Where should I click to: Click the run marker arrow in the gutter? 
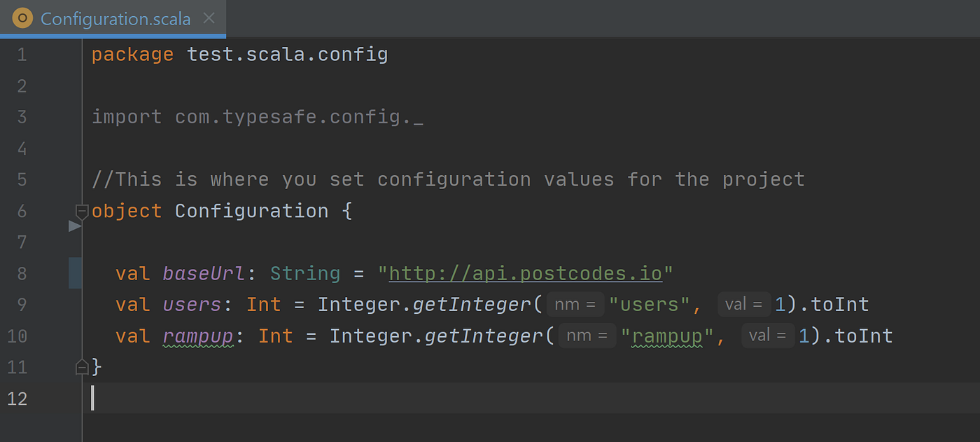tap(76, 226)
